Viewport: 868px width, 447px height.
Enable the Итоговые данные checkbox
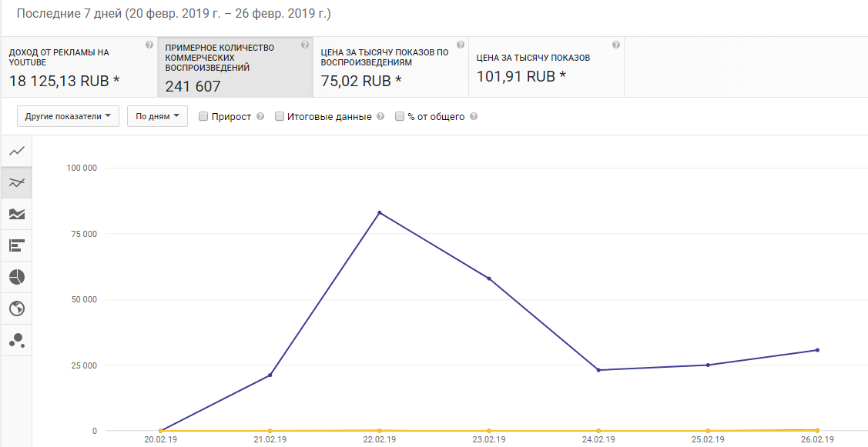[x=280, y=117]
